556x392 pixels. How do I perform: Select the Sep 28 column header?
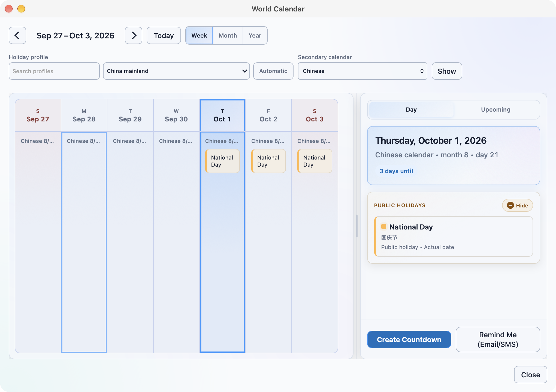coord(84,115)
